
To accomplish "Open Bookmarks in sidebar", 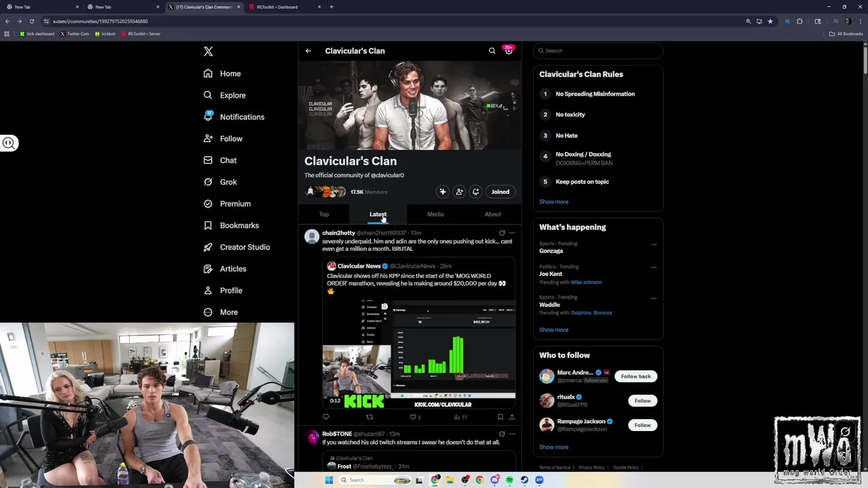I will coord(231,225).
